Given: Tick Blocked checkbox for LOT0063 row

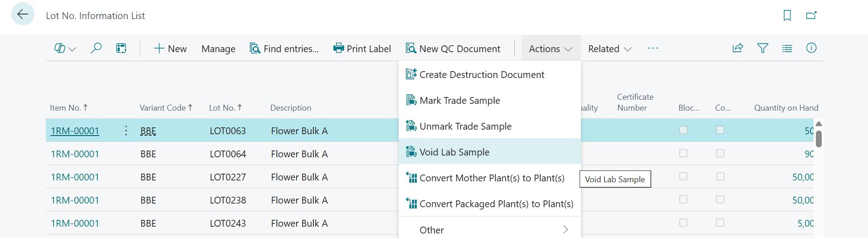Looking at the screenshot, I should coord(683,131).
